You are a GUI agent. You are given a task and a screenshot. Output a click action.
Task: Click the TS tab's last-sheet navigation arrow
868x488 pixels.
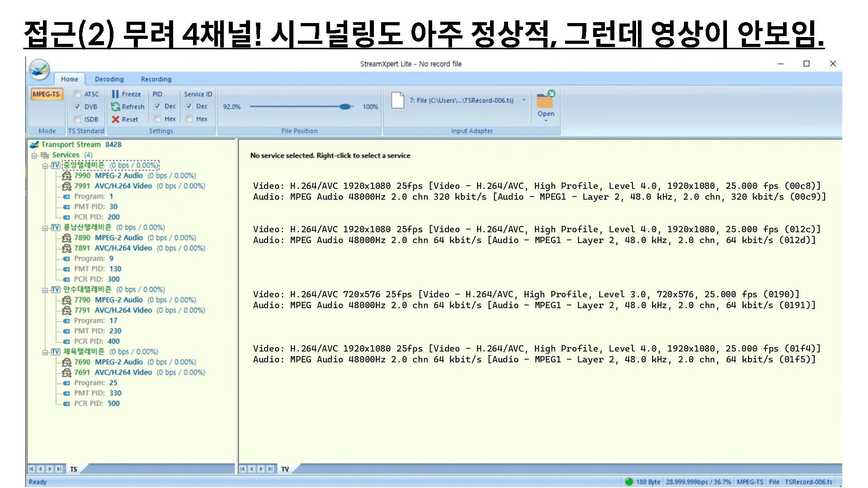click(x=59, y=469)
